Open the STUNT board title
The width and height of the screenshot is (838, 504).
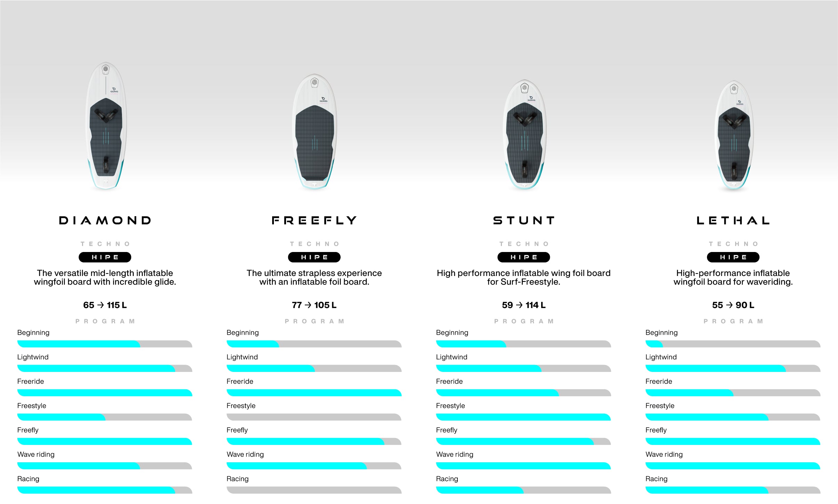click(x=524, y=220)
